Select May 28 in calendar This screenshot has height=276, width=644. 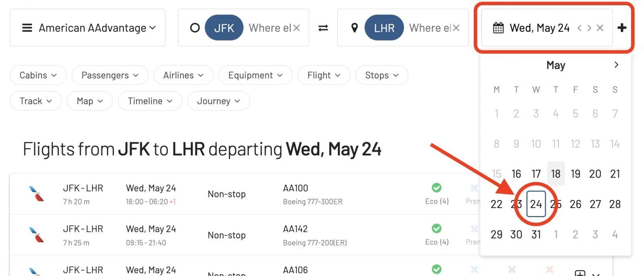click(x=615, y=204)
